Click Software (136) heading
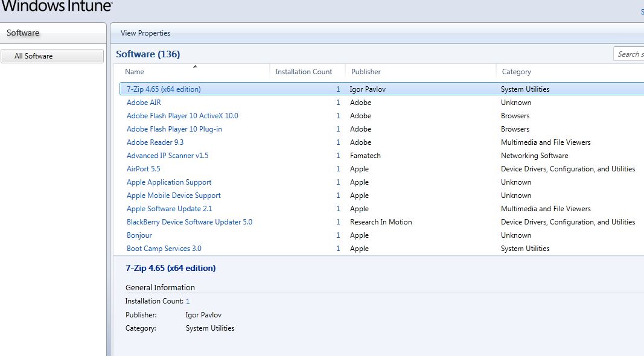Screen dimensions: 644x356 [x=148, y=54]
